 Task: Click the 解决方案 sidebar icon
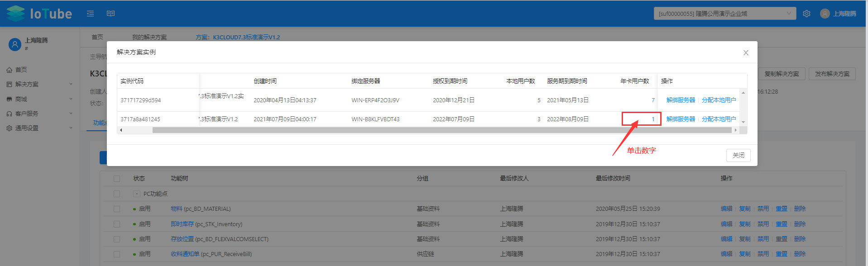click(x=10, y=84)
